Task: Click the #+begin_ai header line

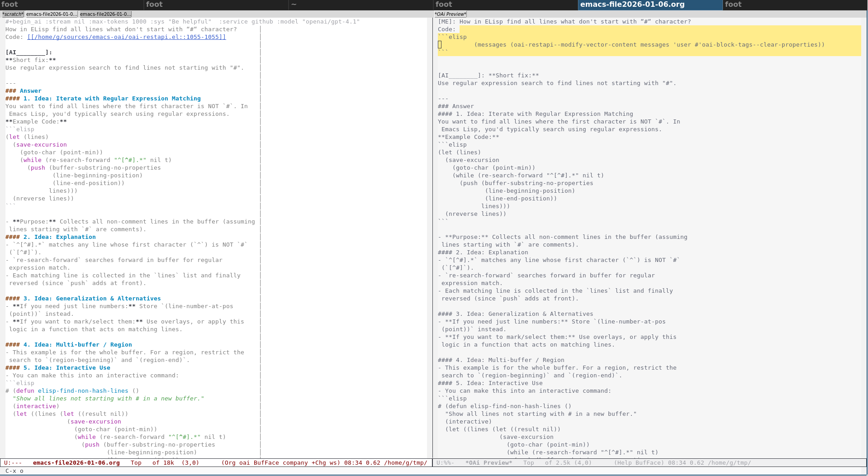Action: pyautogui.click(x=182, y=22)
